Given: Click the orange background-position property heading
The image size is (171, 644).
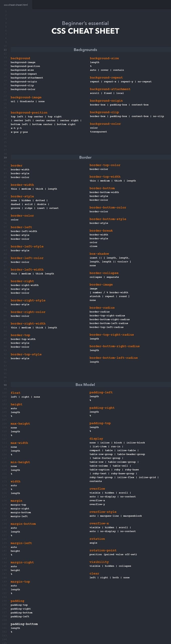Looking at the screenshot, I should tap(29, 113).
